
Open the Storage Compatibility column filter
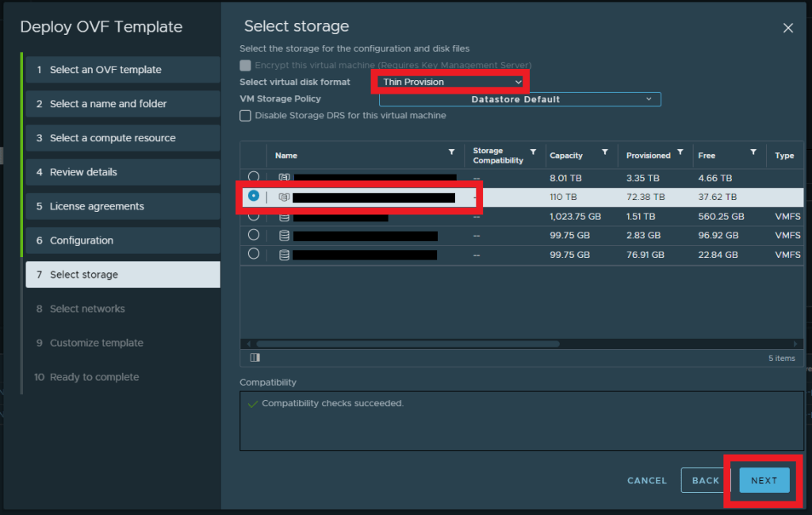pos(533,152)
